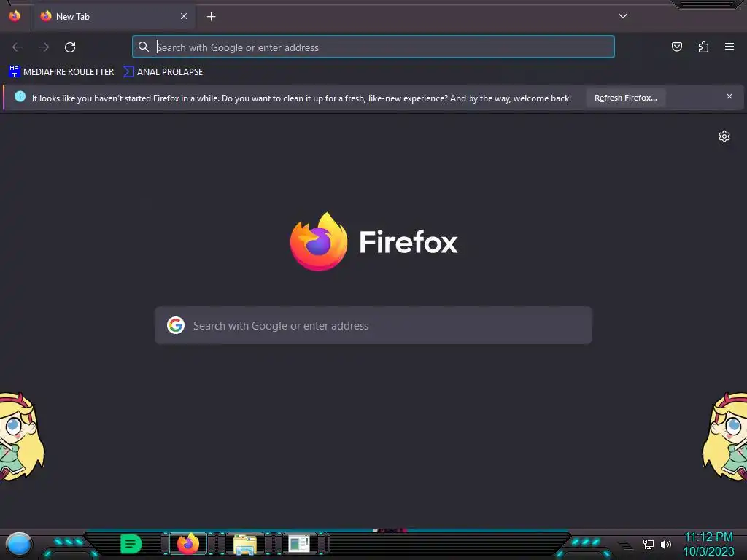747x560 pixels.
Task: Reload the current page
Action: [70, 47]
